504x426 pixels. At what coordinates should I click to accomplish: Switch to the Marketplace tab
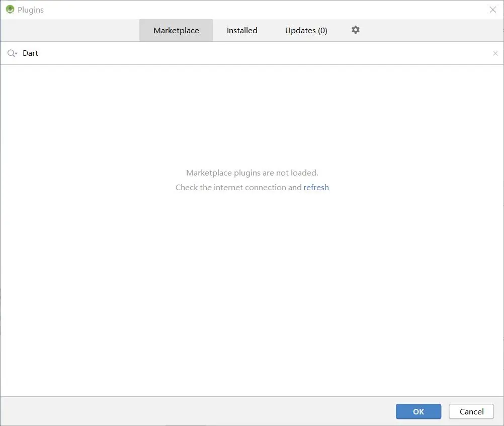176,30
